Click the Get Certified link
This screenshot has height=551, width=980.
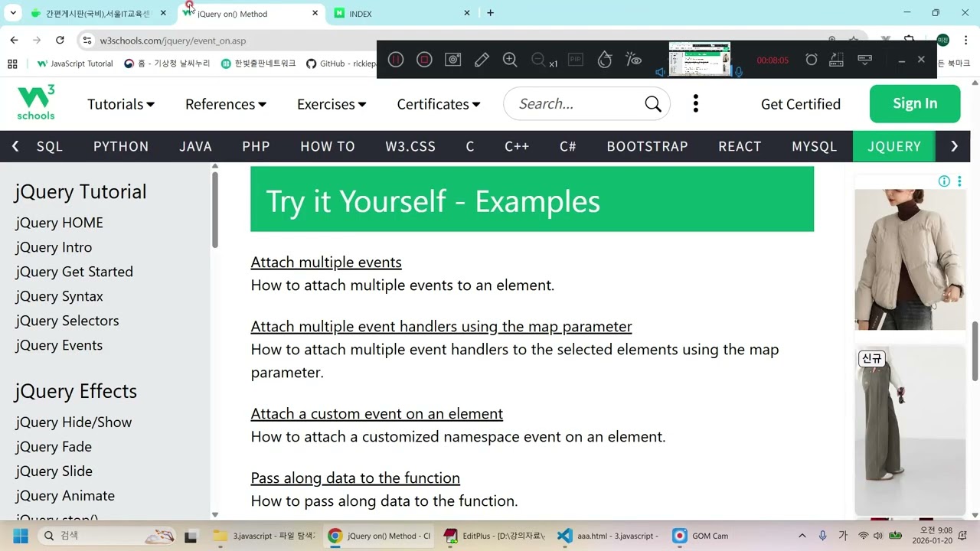801,104
